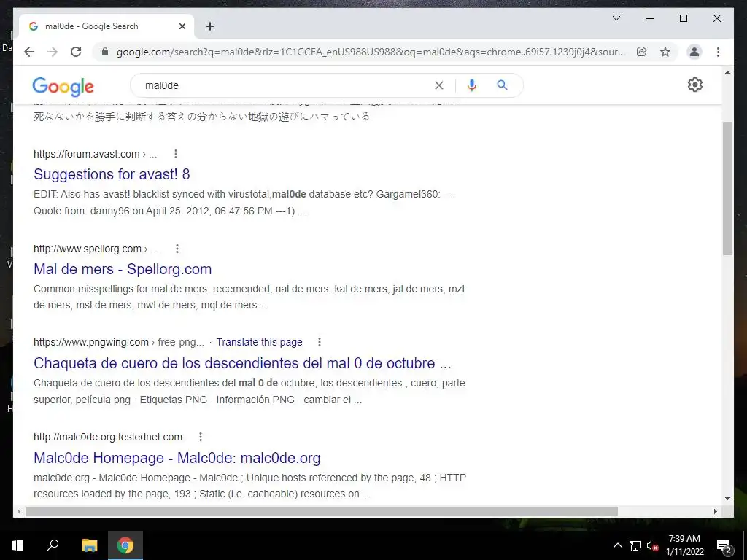Viewport: 747px width, 560px height.
Task: Select the mal0de - Google Search tab
Action: 106,26
